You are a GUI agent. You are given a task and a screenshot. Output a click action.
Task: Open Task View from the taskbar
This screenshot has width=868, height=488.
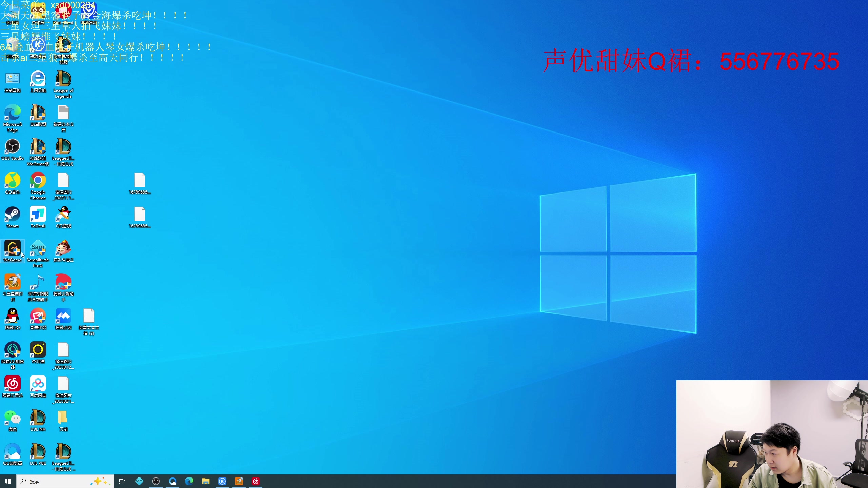(x=122, y=481)
